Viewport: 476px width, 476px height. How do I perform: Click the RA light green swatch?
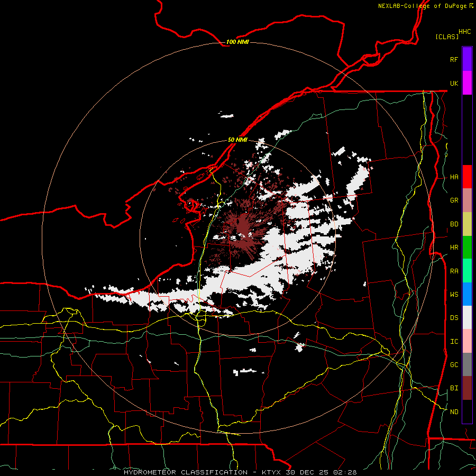coord(467,270)
